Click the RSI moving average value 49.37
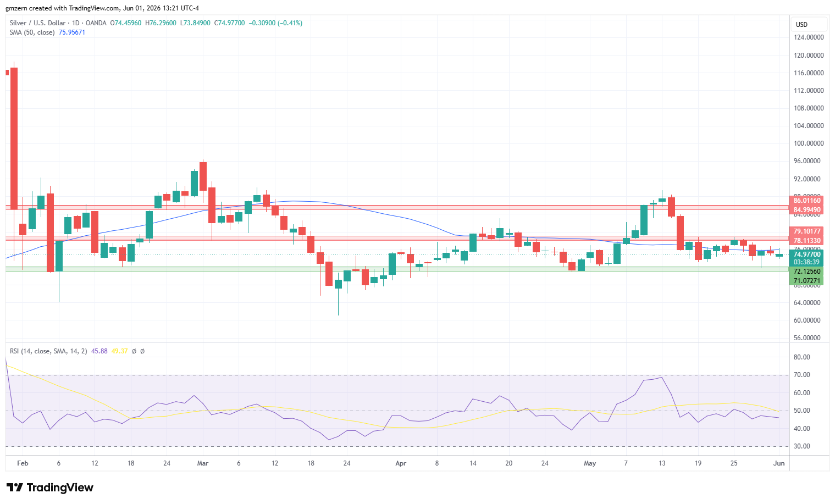Viewport: 835px width, 504px height. click(119, 351)
